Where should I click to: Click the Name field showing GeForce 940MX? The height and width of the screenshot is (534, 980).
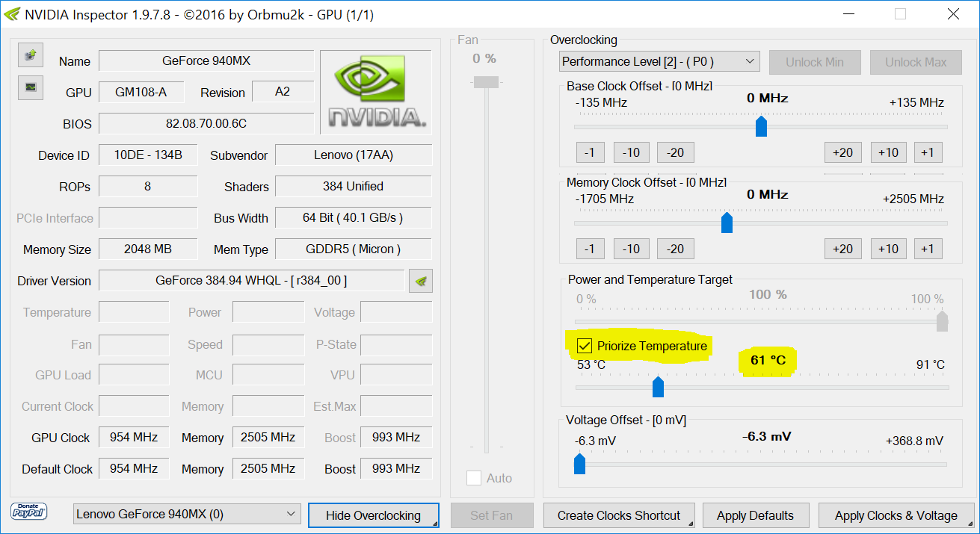206,61
